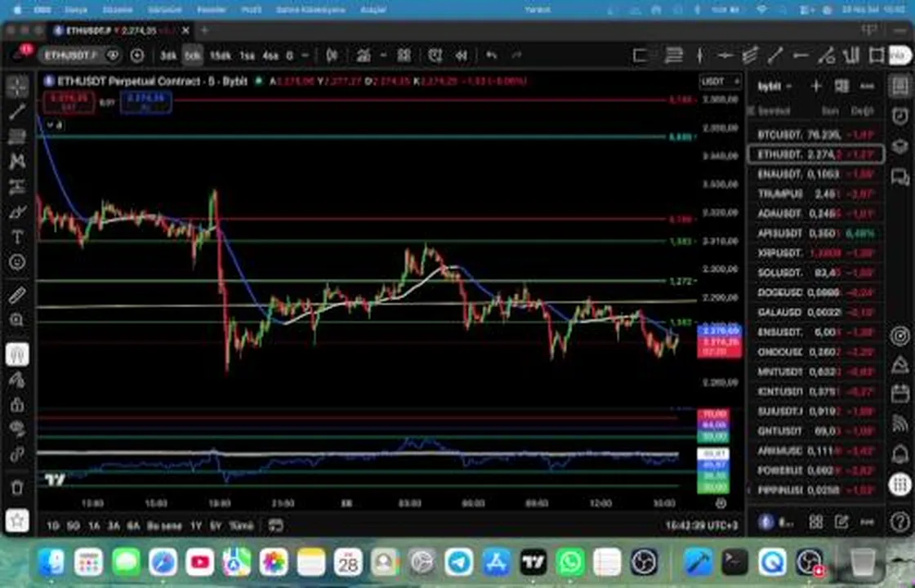Set date range to 1A

click(94, 526)
